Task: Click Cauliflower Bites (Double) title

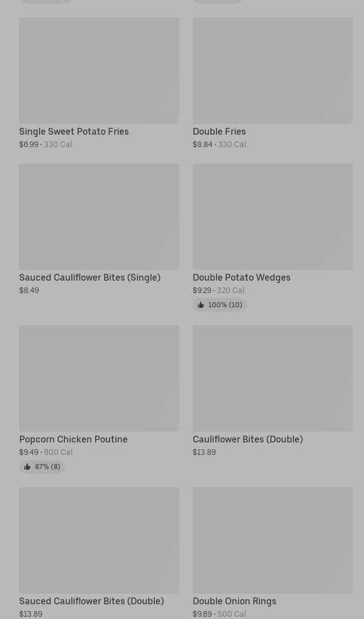Action: point(248,439)
